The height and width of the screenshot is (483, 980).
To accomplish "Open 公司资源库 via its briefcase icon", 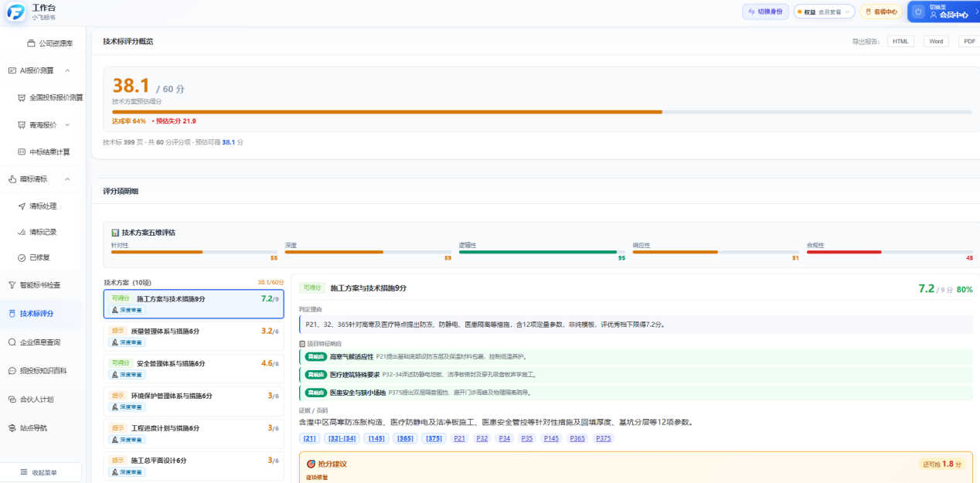I will click(32, 43).
